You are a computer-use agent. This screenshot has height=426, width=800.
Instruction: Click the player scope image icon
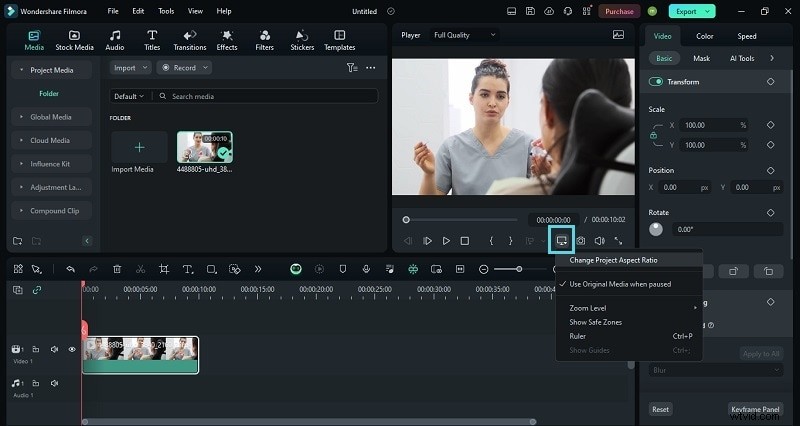click(618, 35)
